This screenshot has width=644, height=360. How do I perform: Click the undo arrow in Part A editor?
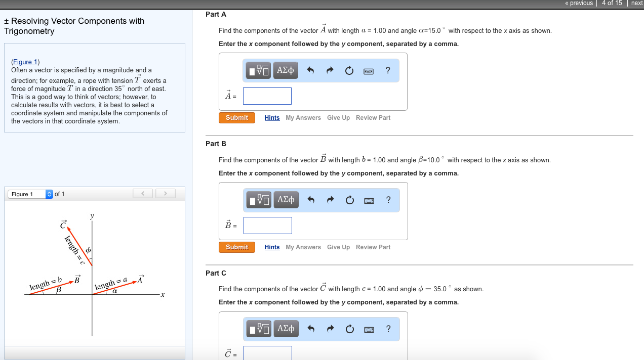pos(310,70)
